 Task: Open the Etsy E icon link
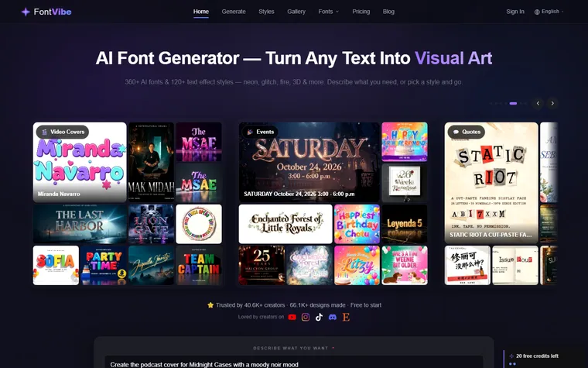[x=346, y=318]
